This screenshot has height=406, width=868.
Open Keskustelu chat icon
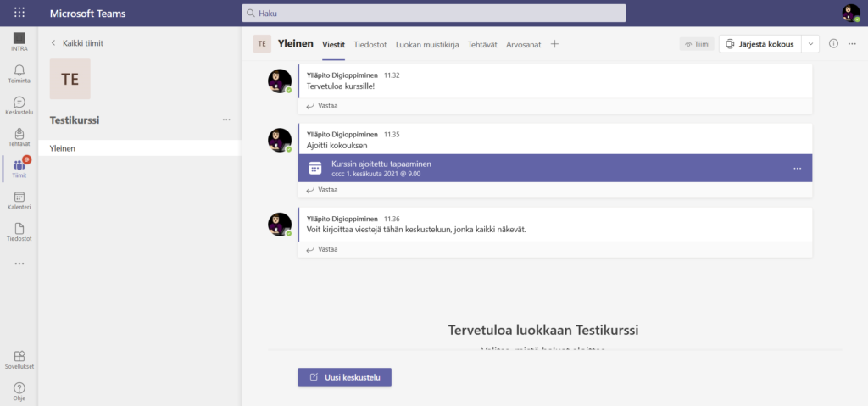point(19,105)
